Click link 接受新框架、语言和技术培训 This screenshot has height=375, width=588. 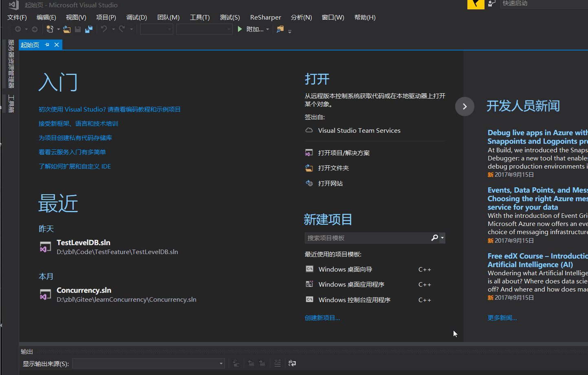pyautogui.click(x=78, y=123)
